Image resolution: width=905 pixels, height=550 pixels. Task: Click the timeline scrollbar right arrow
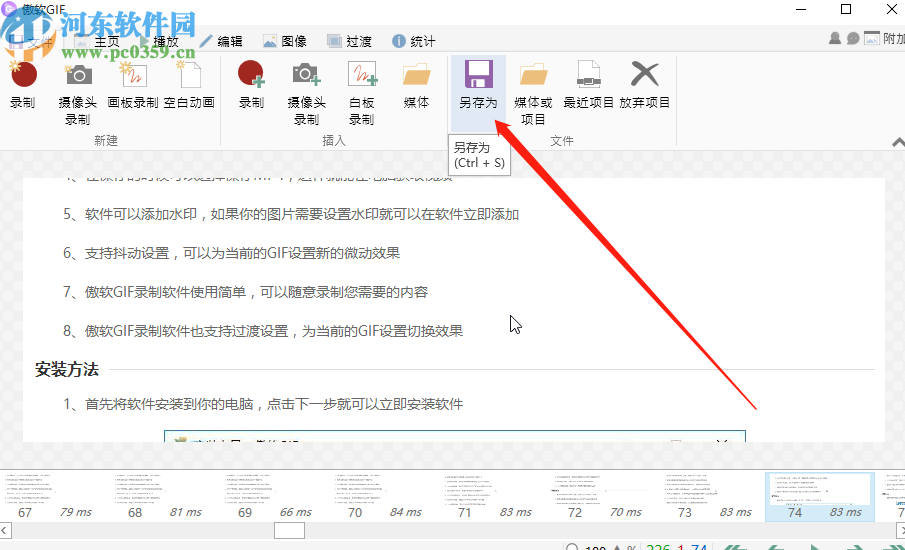pos(900,530)
